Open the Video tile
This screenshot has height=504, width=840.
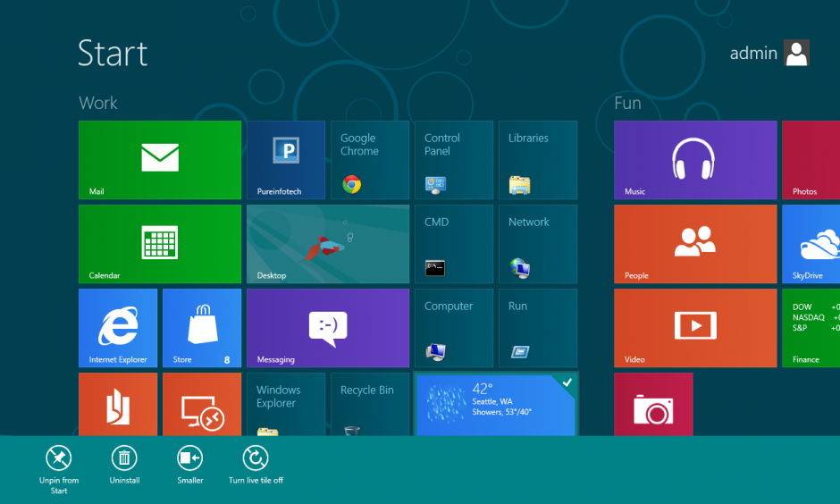(695, 328)
